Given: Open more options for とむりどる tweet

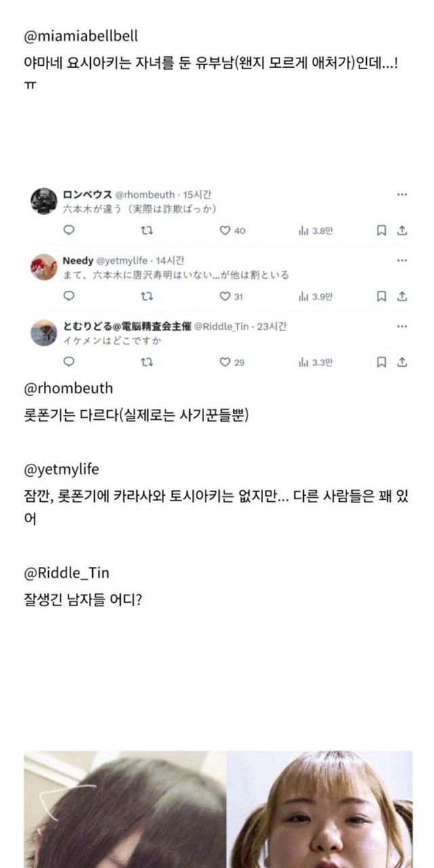Looking at the screenshot, I should click(402, 326).
